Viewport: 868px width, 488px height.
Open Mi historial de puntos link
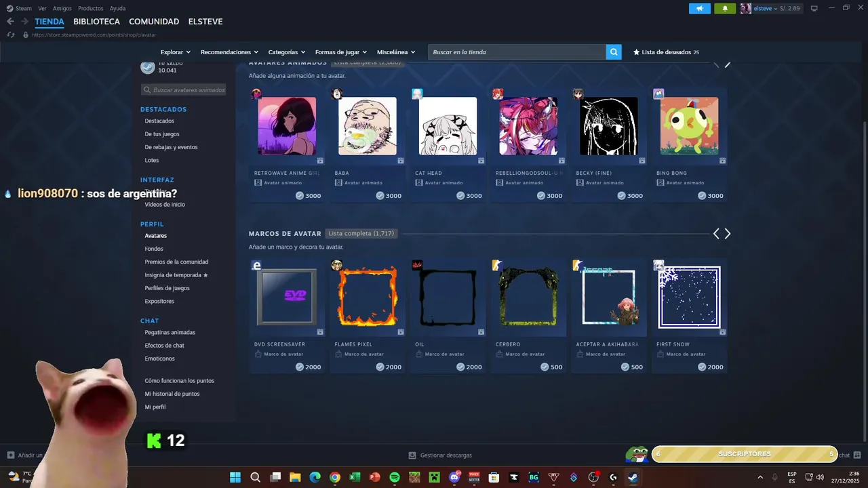click(x=172, y=394)
